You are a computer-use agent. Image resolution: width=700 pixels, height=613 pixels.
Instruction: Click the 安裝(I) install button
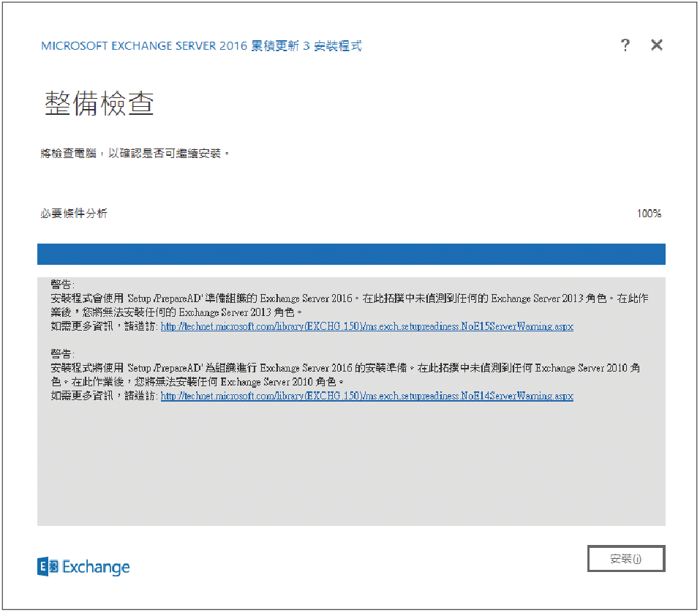(626, 559)
